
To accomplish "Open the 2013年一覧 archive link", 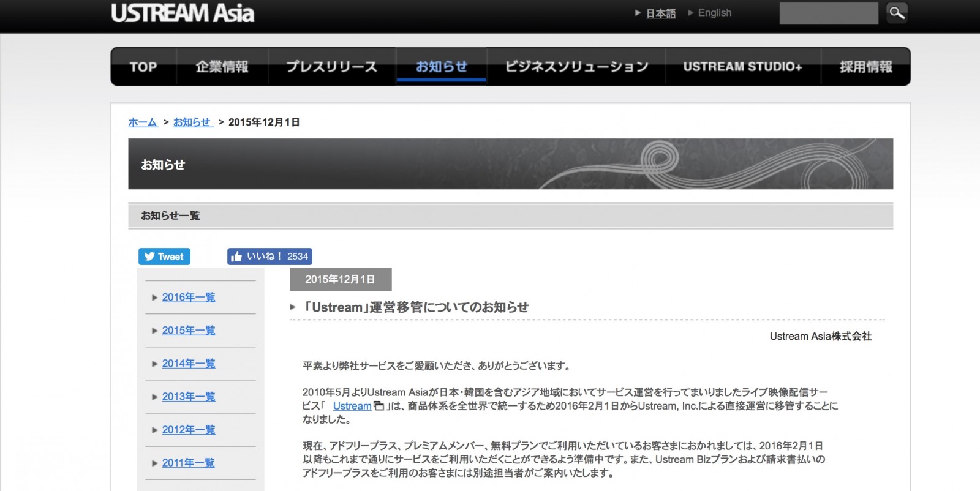I will pos(189,396).
